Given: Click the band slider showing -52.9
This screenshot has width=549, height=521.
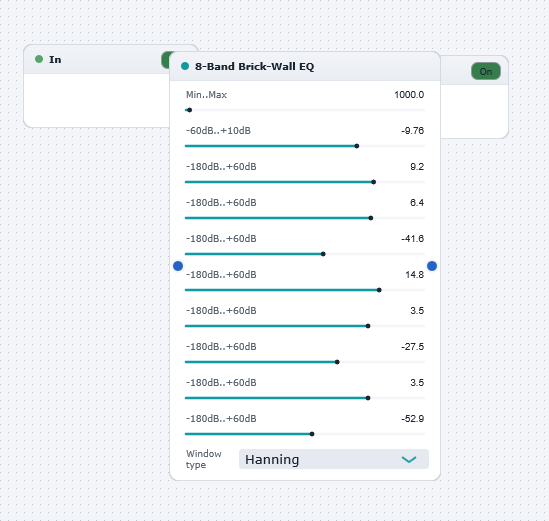Looking at the screenshot, I should [x=305, y=434].
